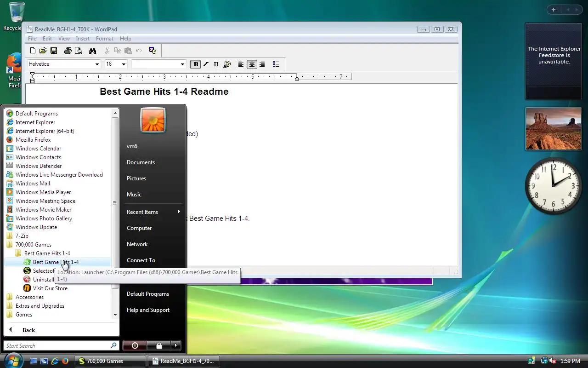
Task: Expand Recent Items submenu in Start menu
Action: click(x=153, y=212)
